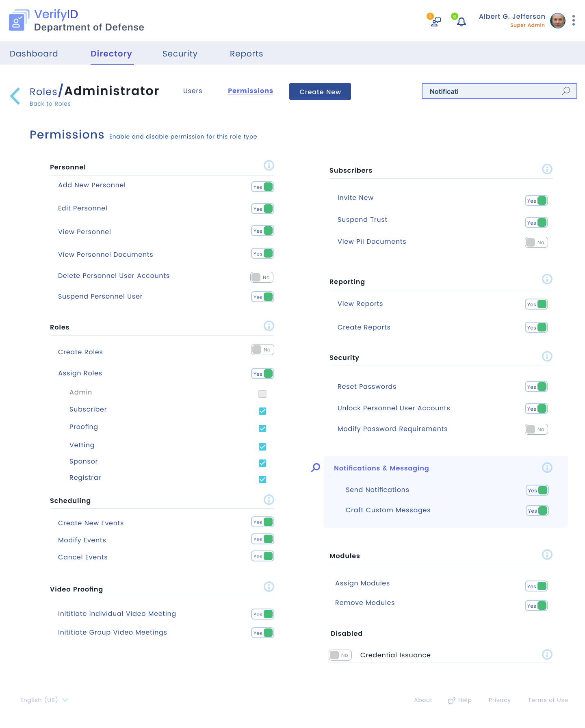Show info for Personnel section

(269, 165)
